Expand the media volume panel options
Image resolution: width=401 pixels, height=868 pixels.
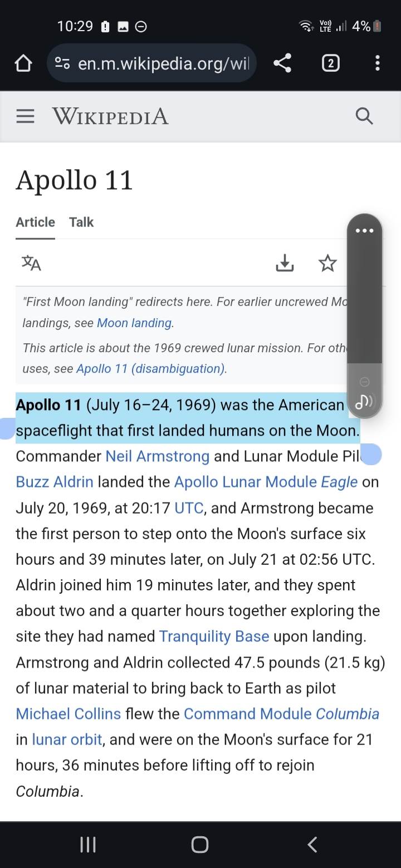[364, 230]
